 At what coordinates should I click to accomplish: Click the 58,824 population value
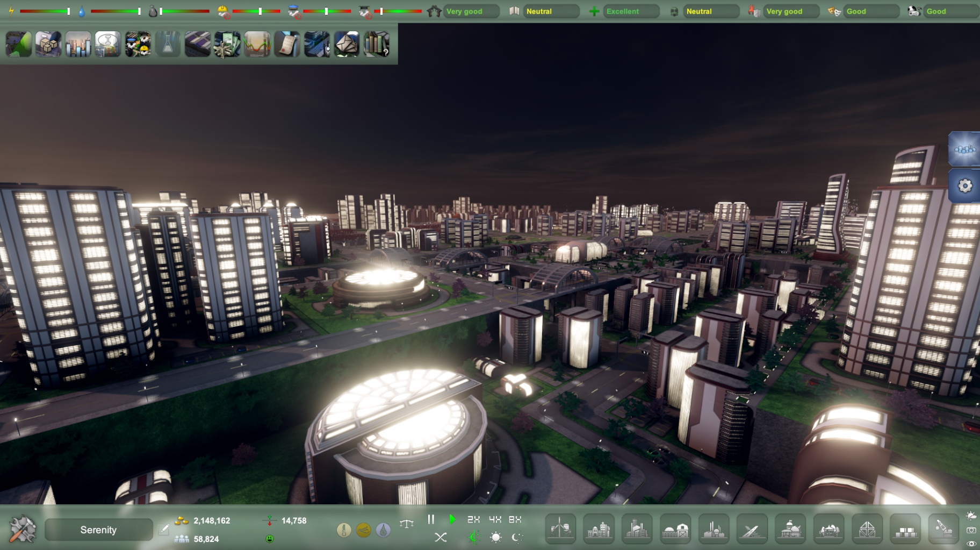[x=206, y=539]
